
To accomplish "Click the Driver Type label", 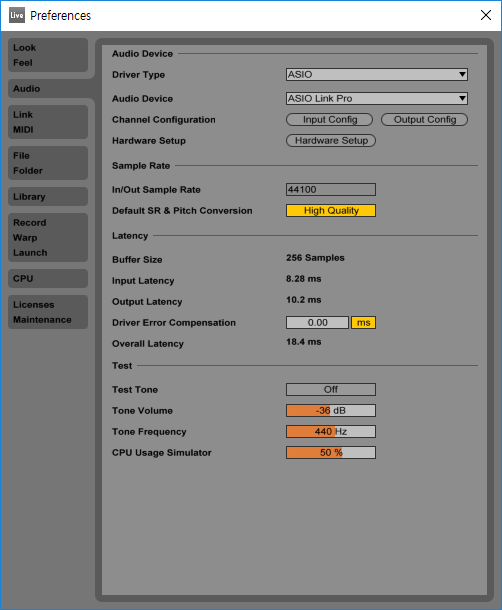I will tap(139, 75).
